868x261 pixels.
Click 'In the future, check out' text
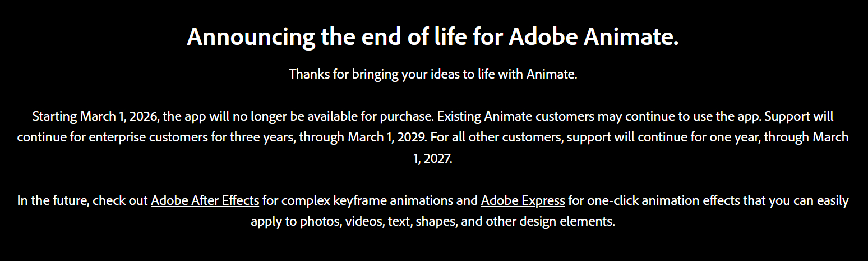click(x=82, y=200)
